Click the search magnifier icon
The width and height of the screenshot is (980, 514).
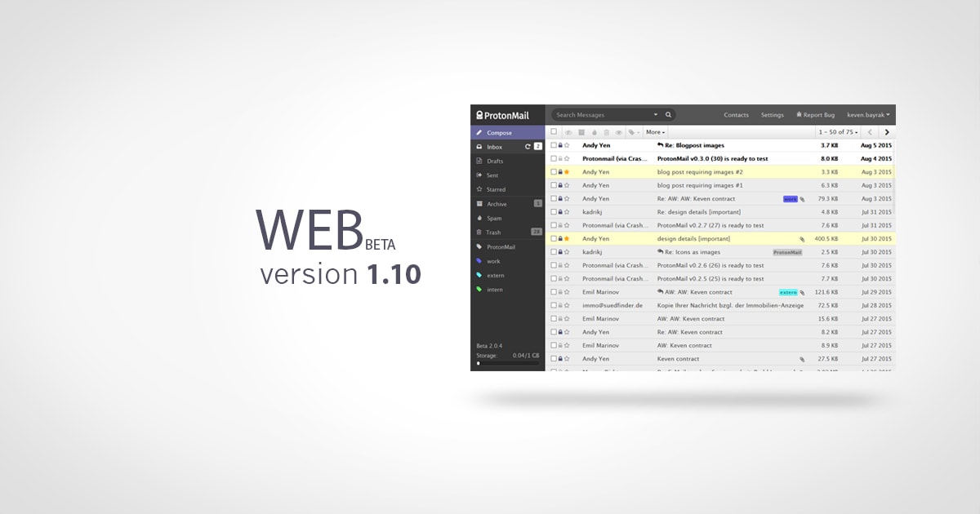coord(668,115)
